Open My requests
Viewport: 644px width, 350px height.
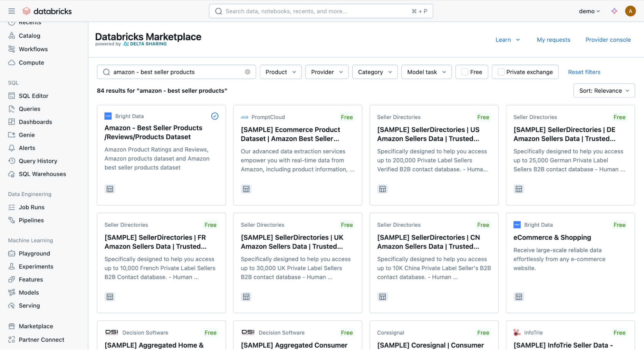(553, 39)
